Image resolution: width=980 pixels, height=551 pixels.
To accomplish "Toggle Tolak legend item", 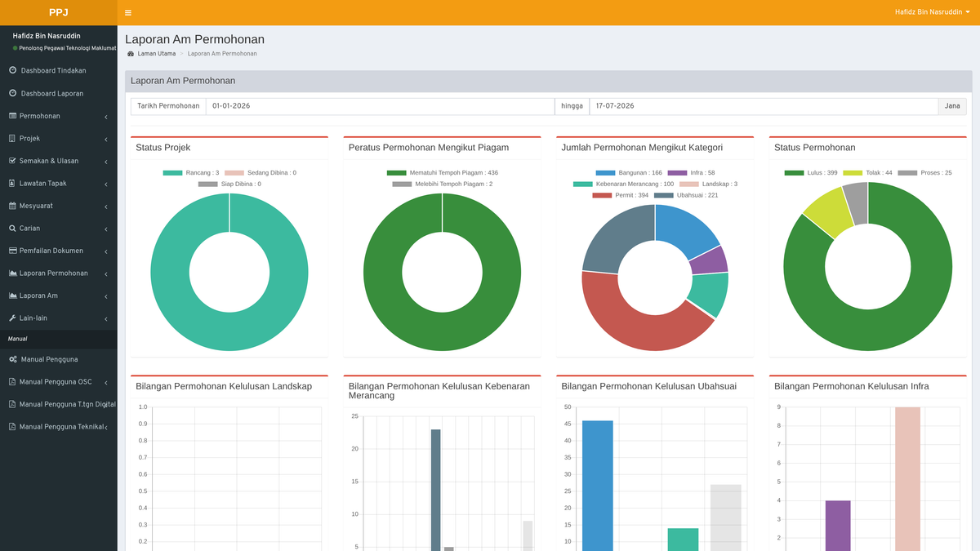I will pos(868,173).
